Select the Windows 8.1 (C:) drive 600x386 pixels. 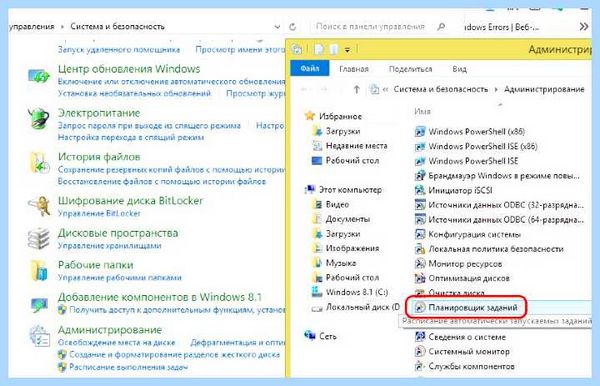tap(357, 292)
